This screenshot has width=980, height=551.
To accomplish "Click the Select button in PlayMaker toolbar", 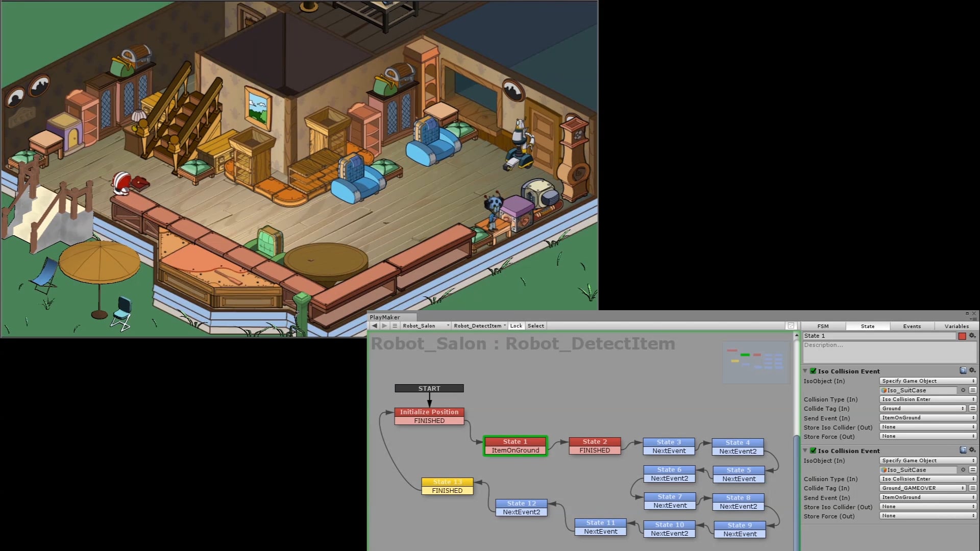I will coord(536,325).
